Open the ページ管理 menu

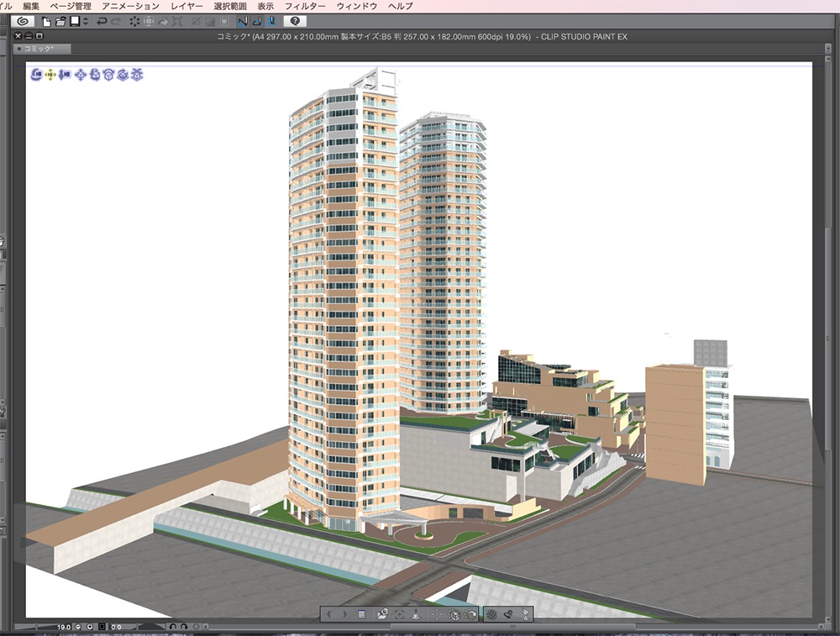coord(71,6)
